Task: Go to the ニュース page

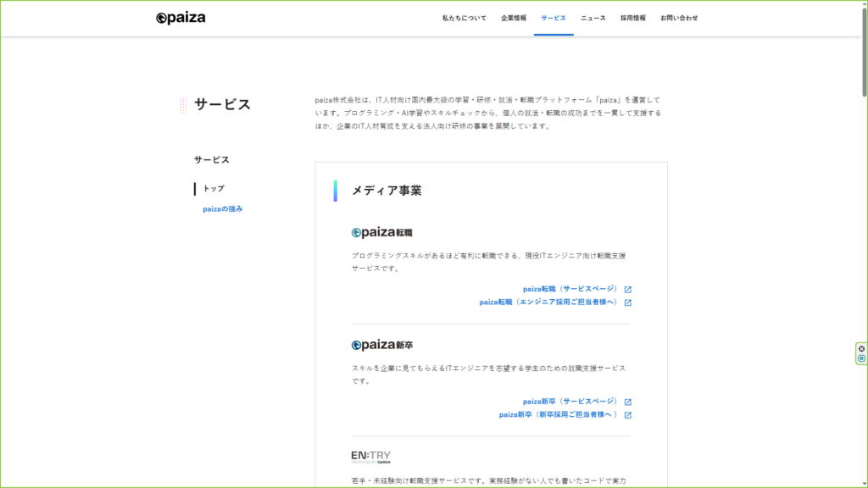Action: (x=593, y=19)
